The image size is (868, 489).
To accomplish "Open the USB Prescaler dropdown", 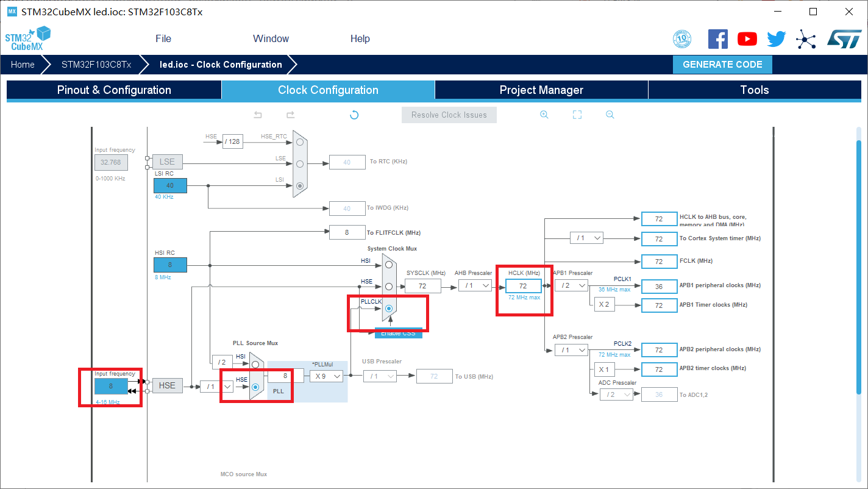I will 380,376.
